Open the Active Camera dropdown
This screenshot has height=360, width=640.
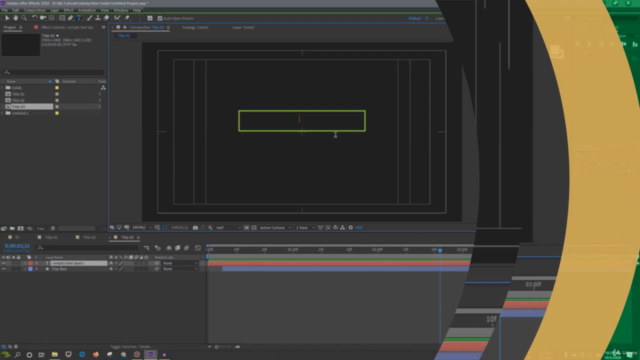coord(275,228)
